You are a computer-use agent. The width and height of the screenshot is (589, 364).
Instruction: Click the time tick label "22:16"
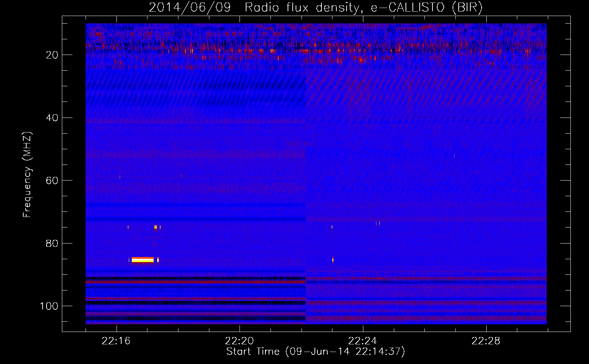[116, 341]
